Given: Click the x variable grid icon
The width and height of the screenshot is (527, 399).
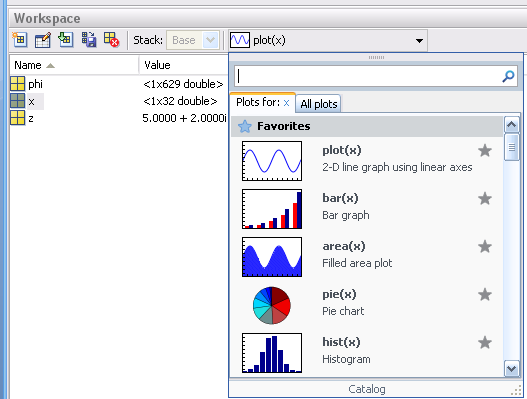Looking at the screenshot, I should coord(17,101).
